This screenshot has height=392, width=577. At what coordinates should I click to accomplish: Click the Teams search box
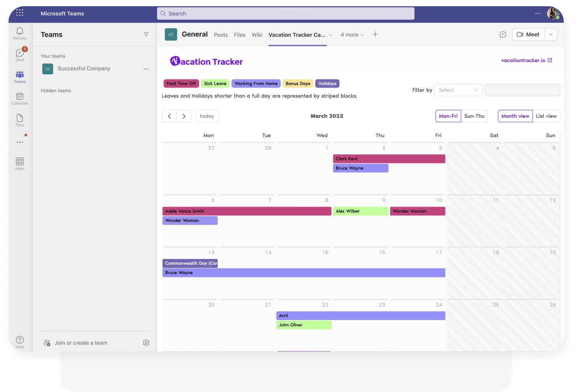pyautogui.click(x=286, y=13)
